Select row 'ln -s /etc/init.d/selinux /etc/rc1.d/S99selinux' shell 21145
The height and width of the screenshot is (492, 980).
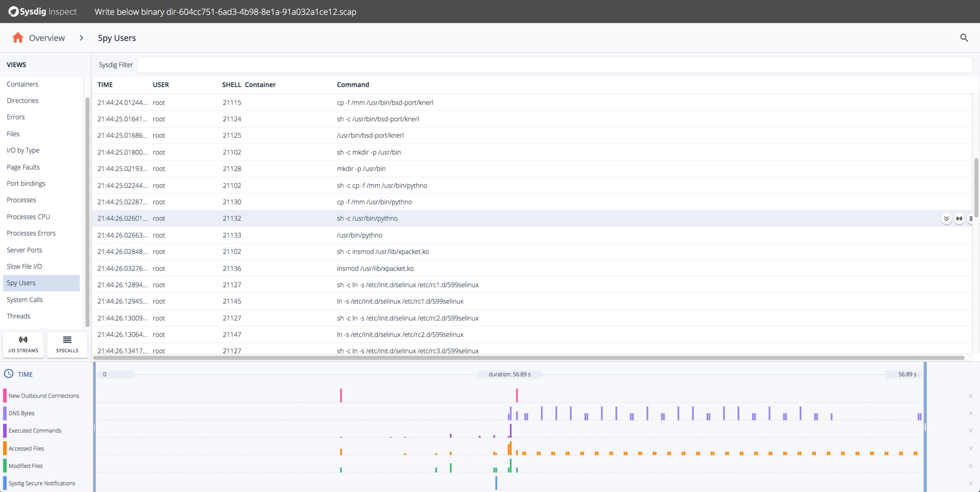[532, 301]
